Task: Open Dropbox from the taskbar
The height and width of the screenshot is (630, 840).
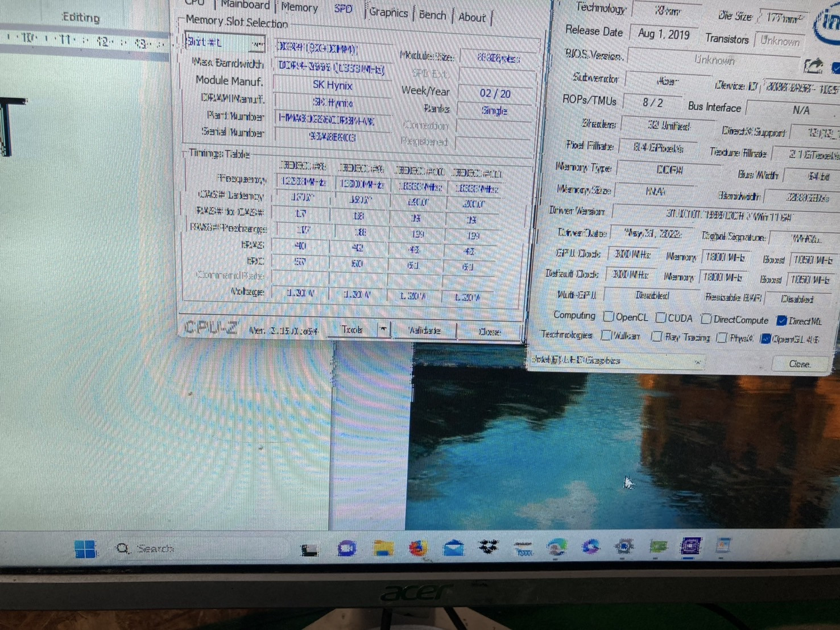Action: 488,548
